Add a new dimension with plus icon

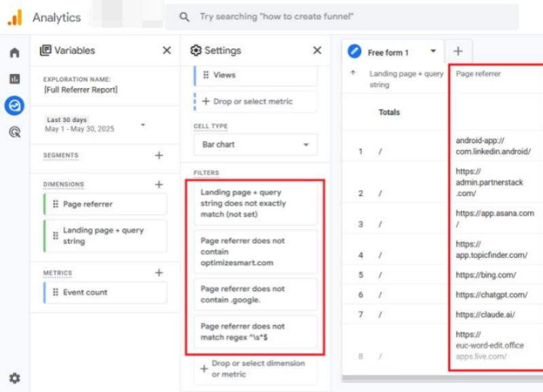[159, 184]
